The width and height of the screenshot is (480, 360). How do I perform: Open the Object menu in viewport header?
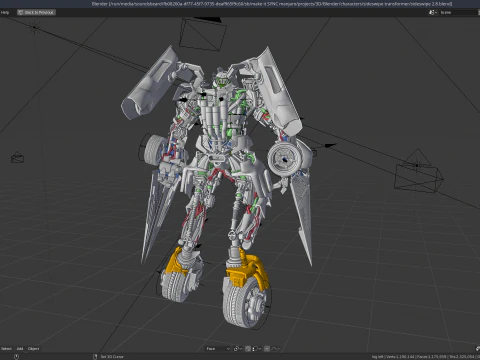[x=33, y=349]
